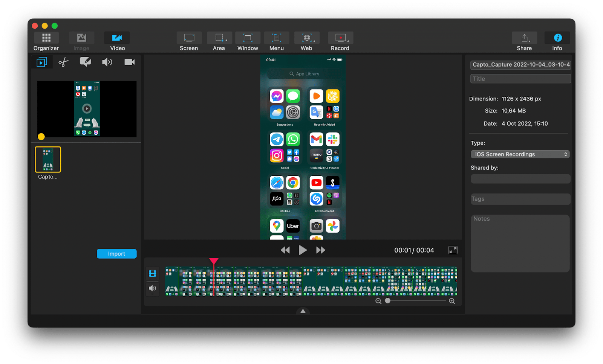Open the Share menu
Screen dimensions: 603x364
click(x=524, y=41)
